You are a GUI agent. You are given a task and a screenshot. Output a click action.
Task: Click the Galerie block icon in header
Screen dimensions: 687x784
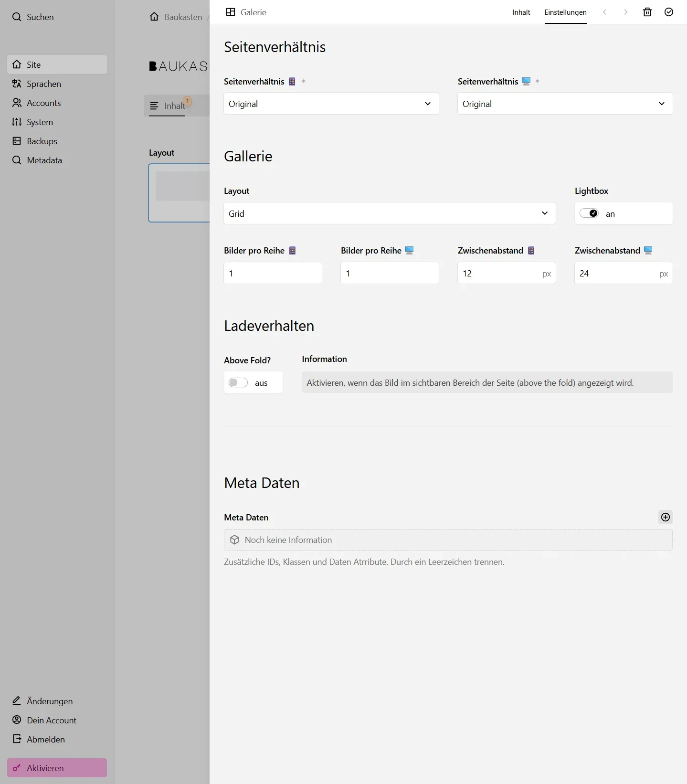point(231,12)
